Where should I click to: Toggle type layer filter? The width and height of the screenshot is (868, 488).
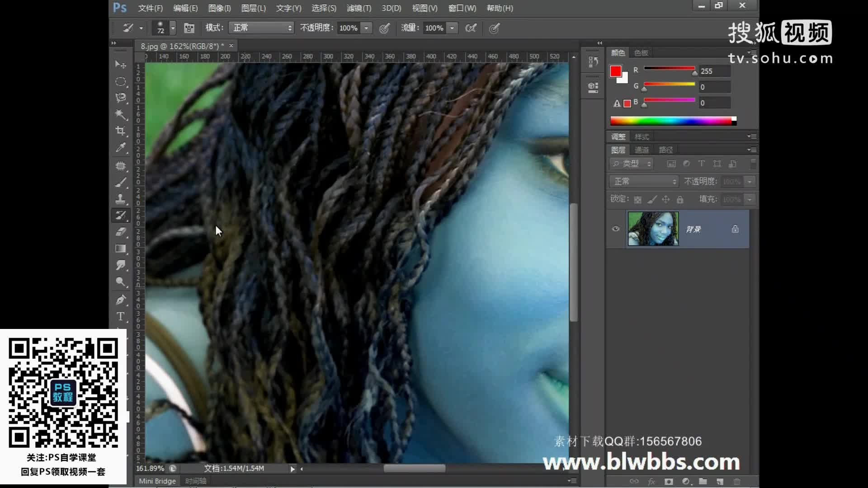[702, 164]
